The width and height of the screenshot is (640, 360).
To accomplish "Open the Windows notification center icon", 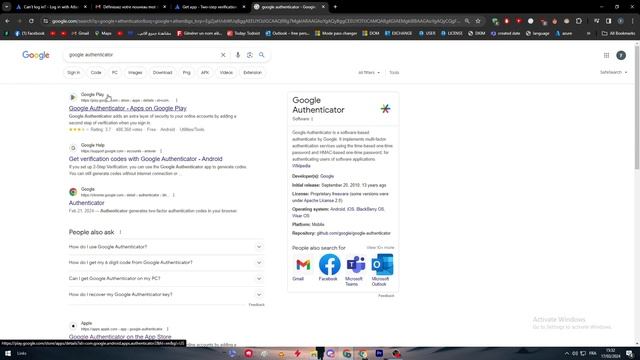I will [629, 353].
